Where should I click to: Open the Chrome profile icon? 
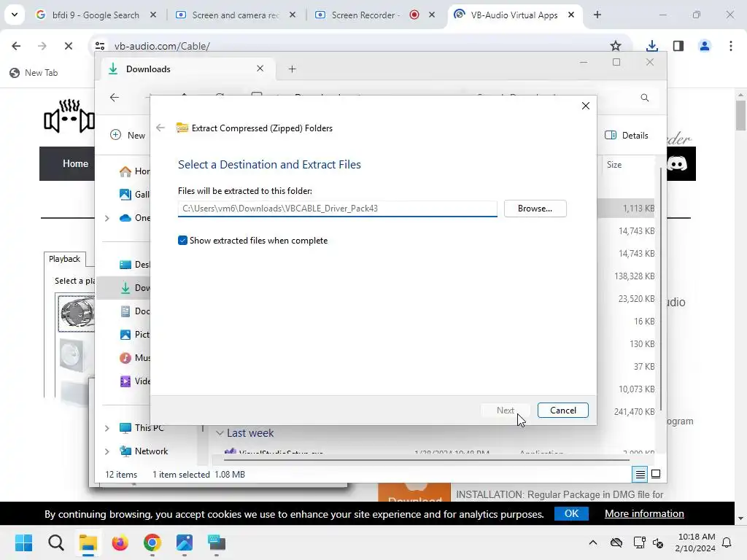coord(705,46)
